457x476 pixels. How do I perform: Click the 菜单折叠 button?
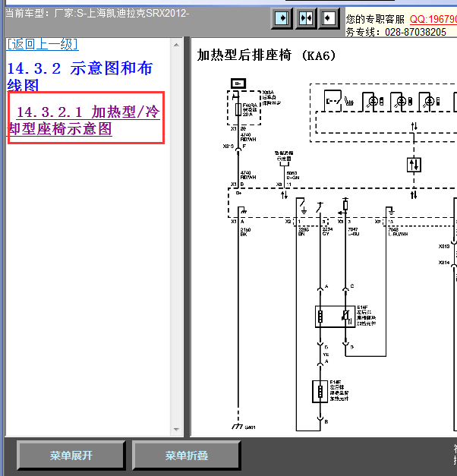click(x=187, y=456)
